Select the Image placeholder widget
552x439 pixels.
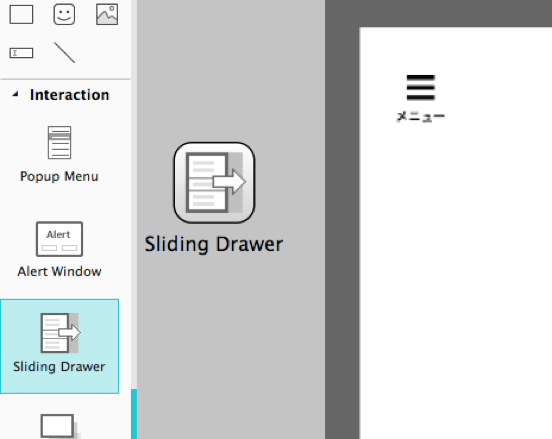pyautogui.click(x=107, y=14)
